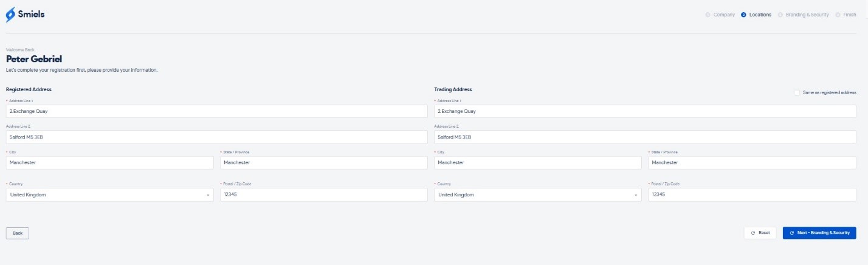Select the Locations step

(x=756, y=15)
